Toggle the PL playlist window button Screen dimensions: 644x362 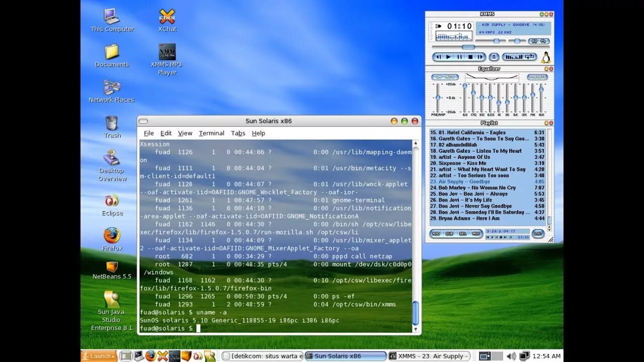543,41
